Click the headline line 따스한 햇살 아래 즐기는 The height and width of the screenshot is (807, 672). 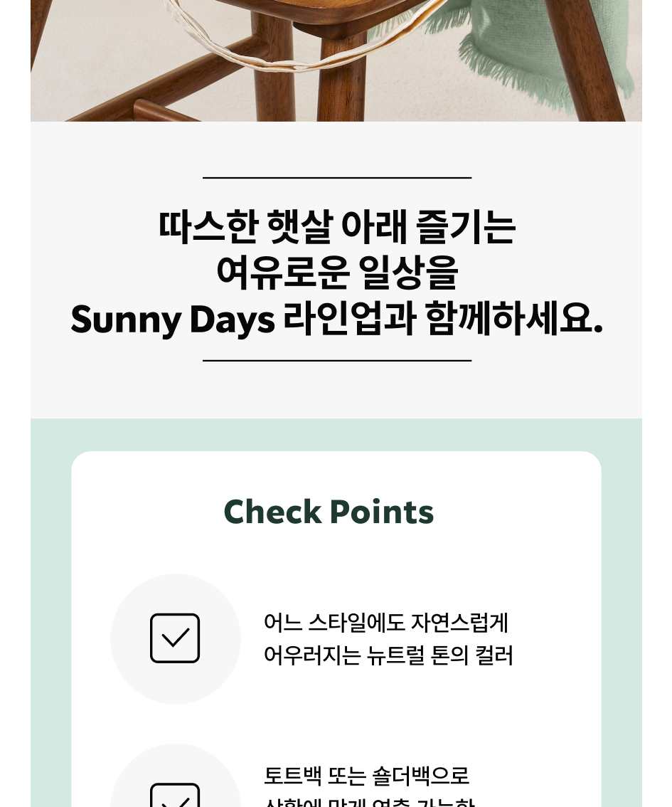337,226
